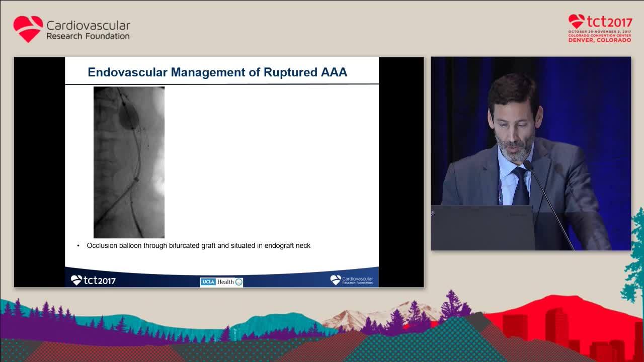Click the Cardiovascular Research Foundation logo in slide footer

[352, 280]
